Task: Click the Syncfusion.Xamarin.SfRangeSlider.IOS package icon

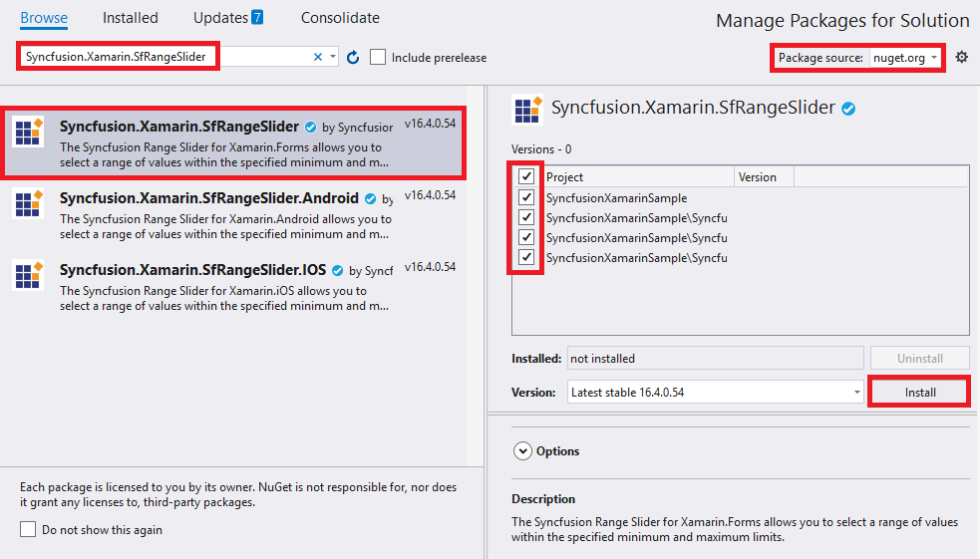Action: pos(28,276)
